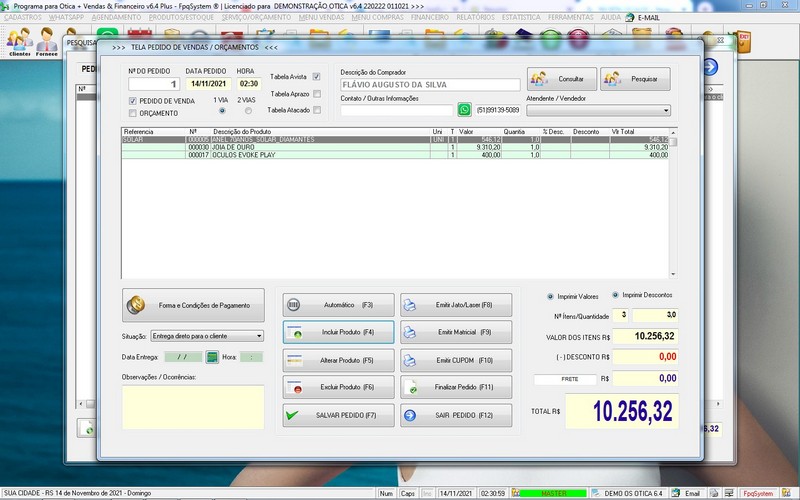Enable the Orçamento checkbox
The height and width of the screenshot is (500, 800).
(133, 114)
